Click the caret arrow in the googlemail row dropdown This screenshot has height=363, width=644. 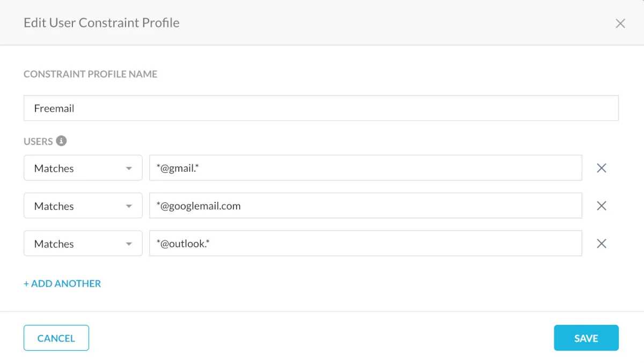pos(129,206)
